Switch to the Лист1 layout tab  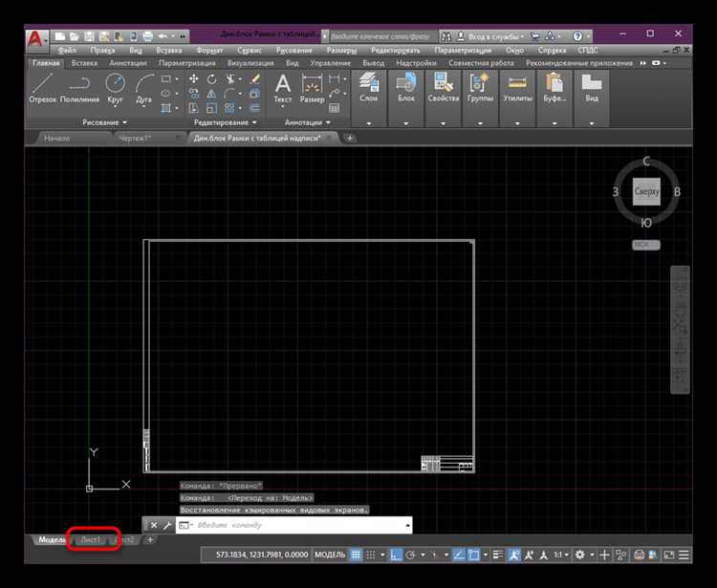[x=90, y=540]
